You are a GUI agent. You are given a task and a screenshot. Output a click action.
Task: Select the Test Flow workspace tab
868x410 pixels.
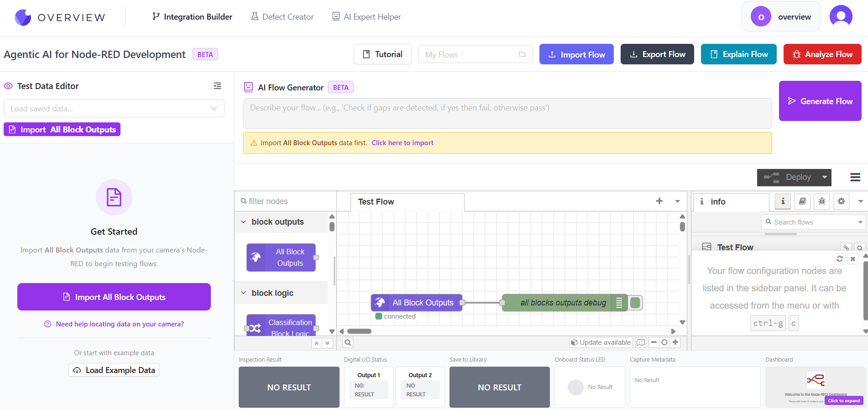(x=376, y=202)
